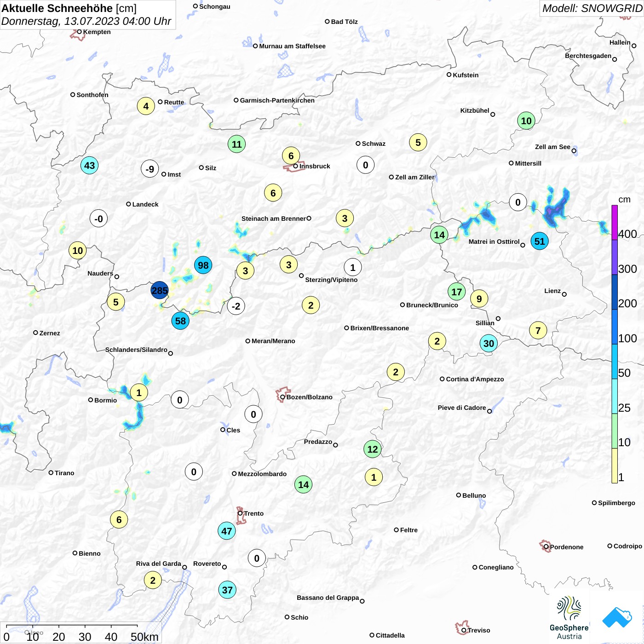This screenshot has height=644, width=644.
Task: Click the violet legend band between 300 and 400
Action: click(615, 258)
